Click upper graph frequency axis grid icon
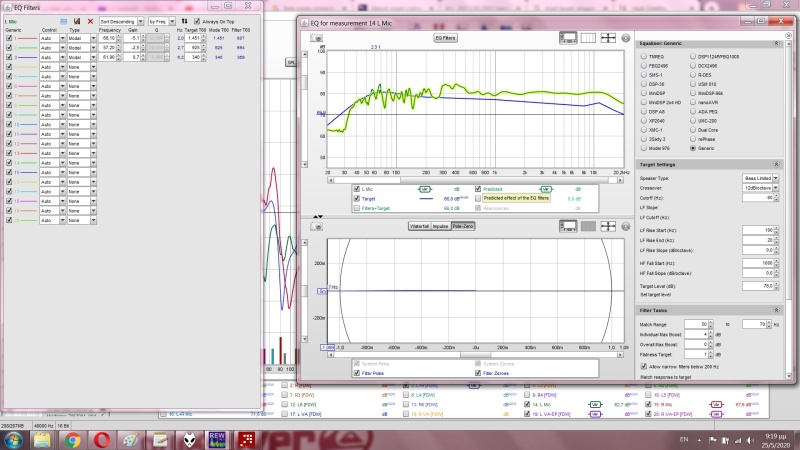Viewport: 800px width, 450px height. point(588,38)
